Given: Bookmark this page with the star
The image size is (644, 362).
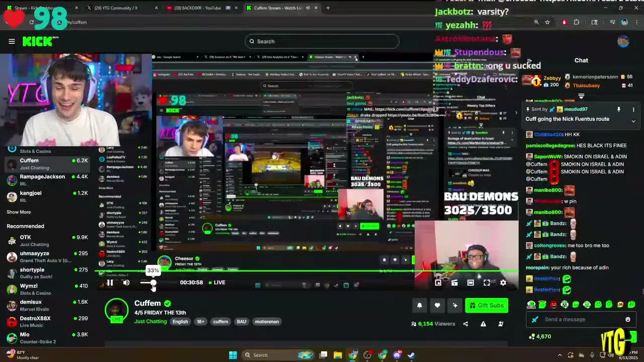Looking at the screenshot, I should (547, 22).
